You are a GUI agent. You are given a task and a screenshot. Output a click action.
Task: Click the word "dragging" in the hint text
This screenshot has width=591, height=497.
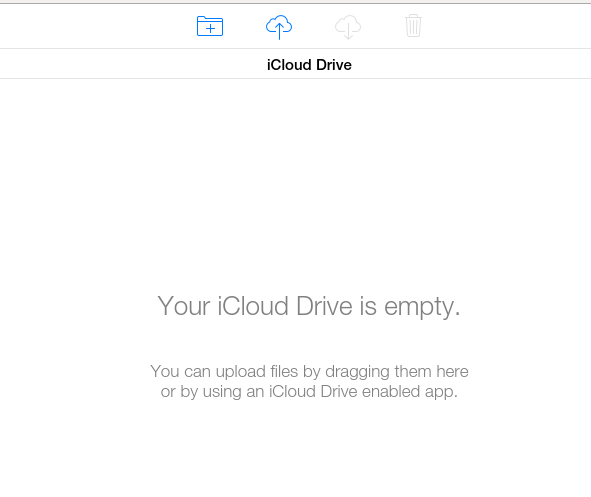357,372
